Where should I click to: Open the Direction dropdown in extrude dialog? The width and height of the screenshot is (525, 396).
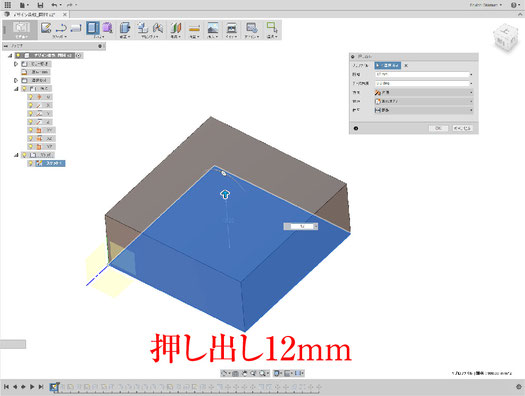424,92
